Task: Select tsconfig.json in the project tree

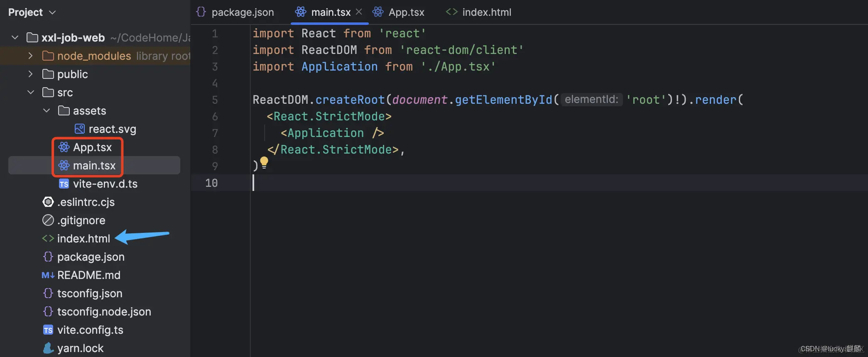Action: (90, 293)
